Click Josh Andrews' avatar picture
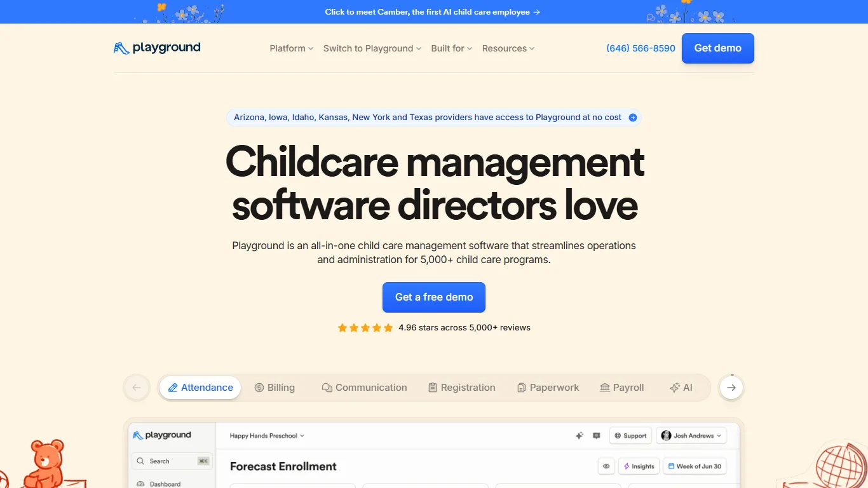Image resolution: width=868 pixels, height=488 pixels. coord(666,436)
